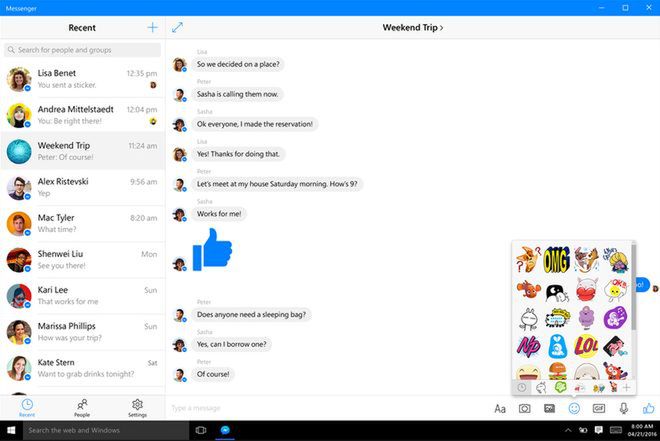660x441 pixels.
Task: Attach a picture from gallery icon
Action: click(x=549, y=408)
